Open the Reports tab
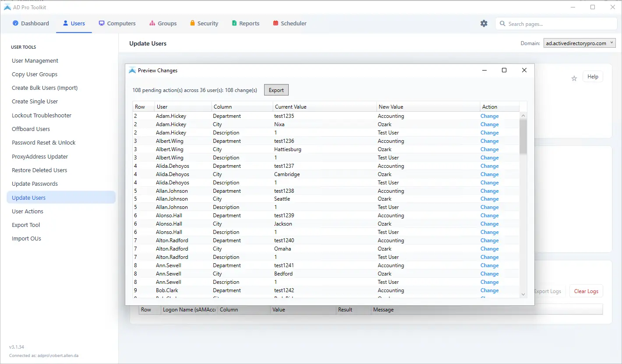The width and height of the screenshot is (622, 364). (x=245, y=24)
